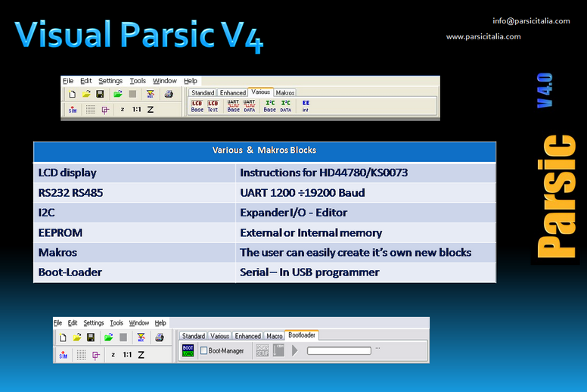
Task: Click 'Serial – In USB programmer' cell
Action: tap(366, 272)
